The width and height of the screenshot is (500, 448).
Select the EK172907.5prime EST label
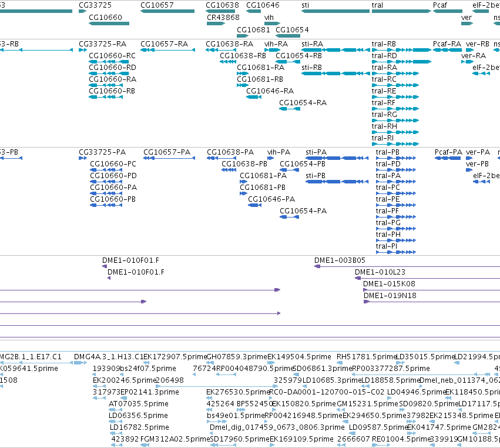tap(175, 356)
